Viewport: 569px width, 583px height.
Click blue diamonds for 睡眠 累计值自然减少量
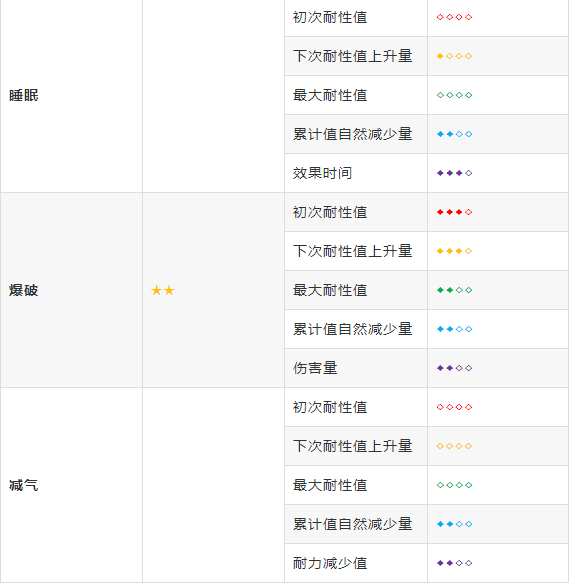(454, 134)
